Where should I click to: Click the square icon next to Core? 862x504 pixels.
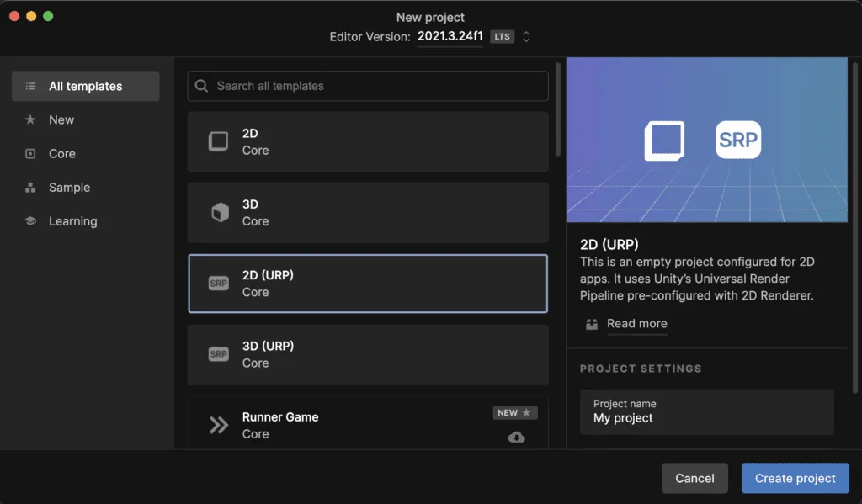(x=30, y=153)
